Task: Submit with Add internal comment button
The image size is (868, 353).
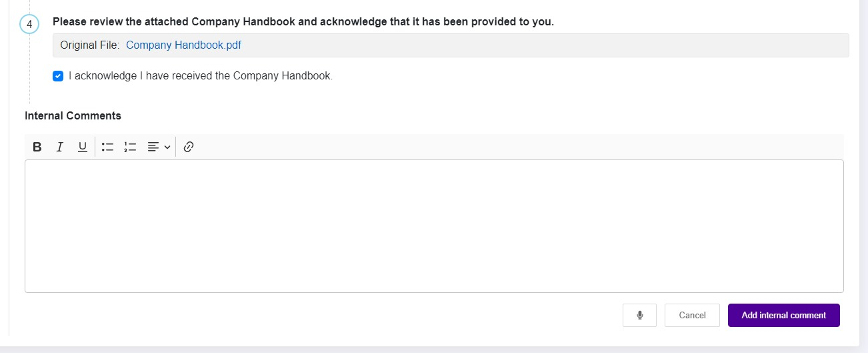Action: coord(783,315)
